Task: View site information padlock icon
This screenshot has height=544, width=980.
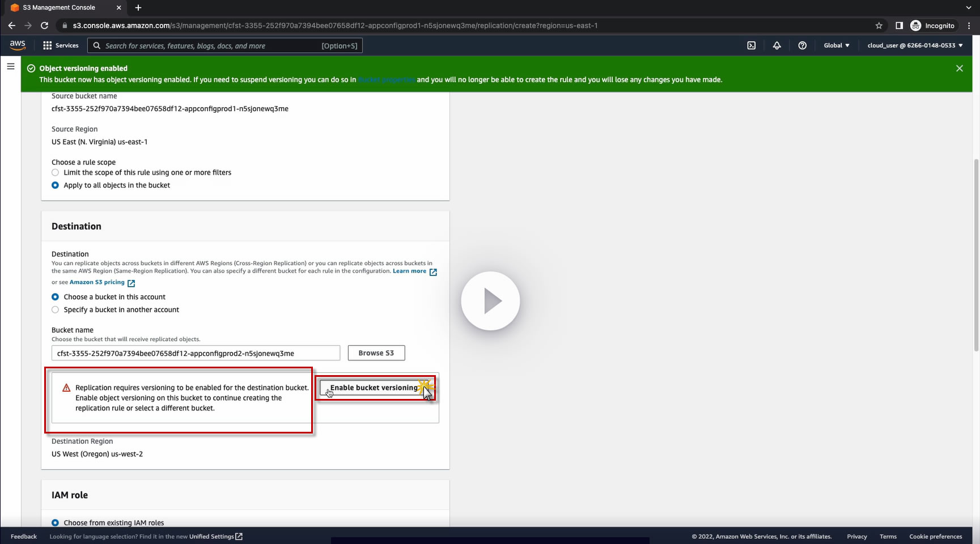Action: coord(65,25)
